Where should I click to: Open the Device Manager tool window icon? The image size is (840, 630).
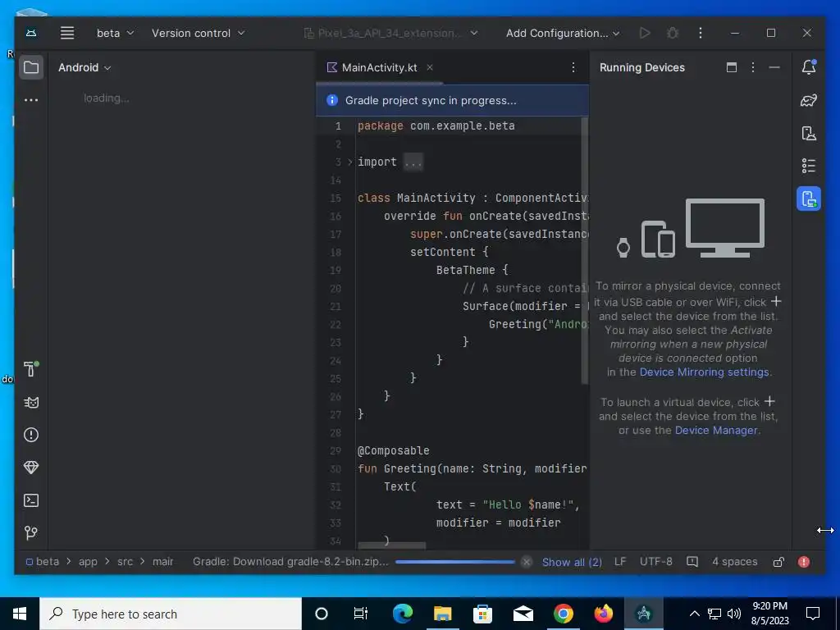coord(808,133)
